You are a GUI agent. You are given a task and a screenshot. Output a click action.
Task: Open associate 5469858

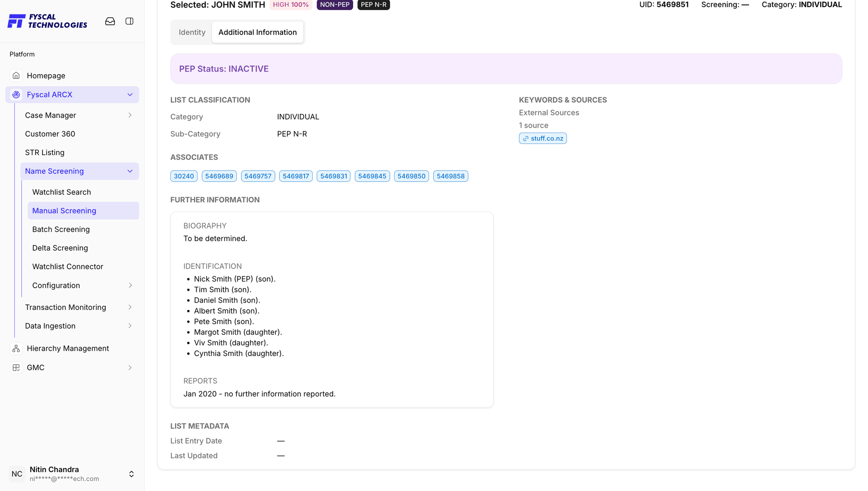[x=451, y=176]
